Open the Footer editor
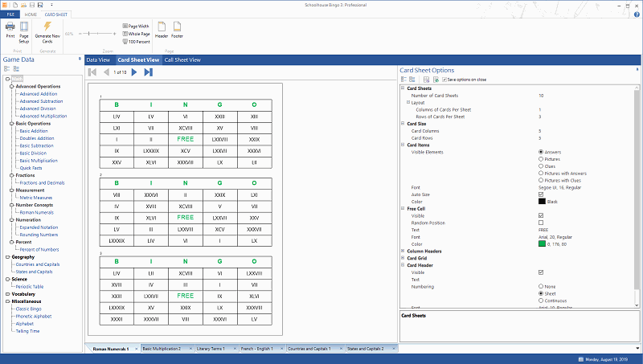 pyautogui.click(x=177, y=30)
